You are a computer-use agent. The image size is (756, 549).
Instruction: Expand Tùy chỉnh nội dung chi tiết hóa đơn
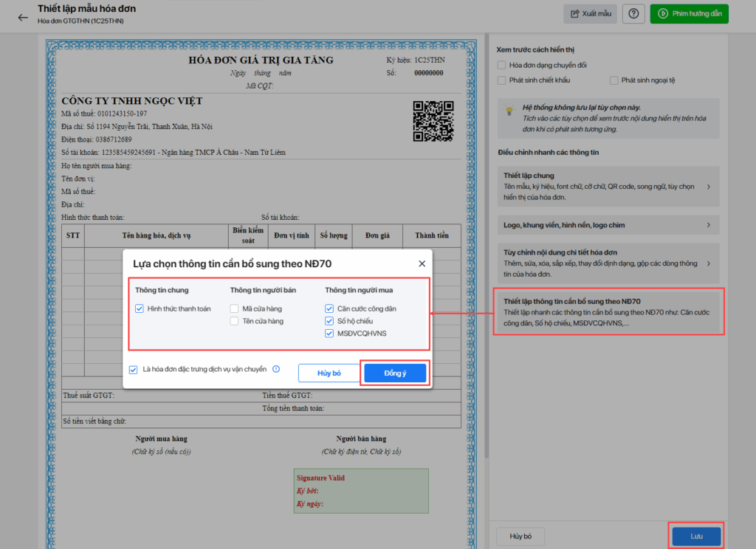pos(608,263)
